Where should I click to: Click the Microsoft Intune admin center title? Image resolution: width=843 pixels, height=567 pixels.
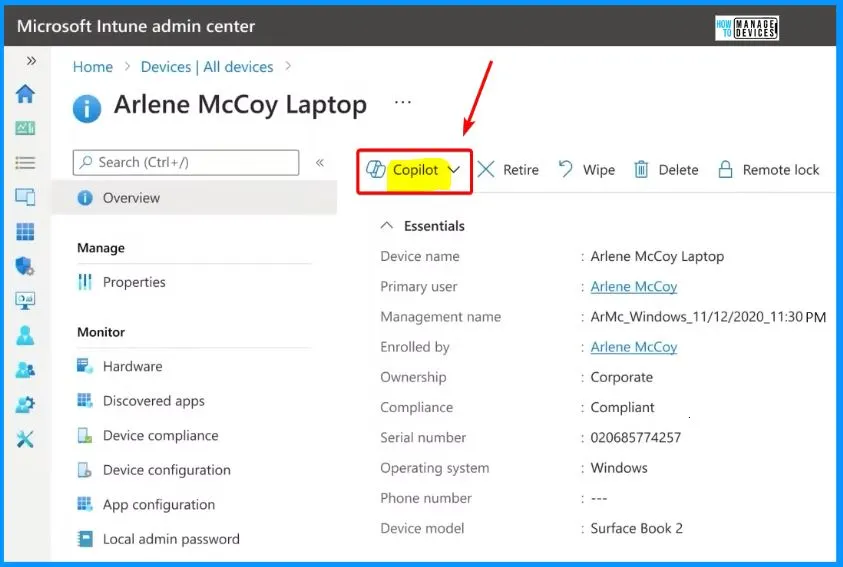tap(136, 26)
